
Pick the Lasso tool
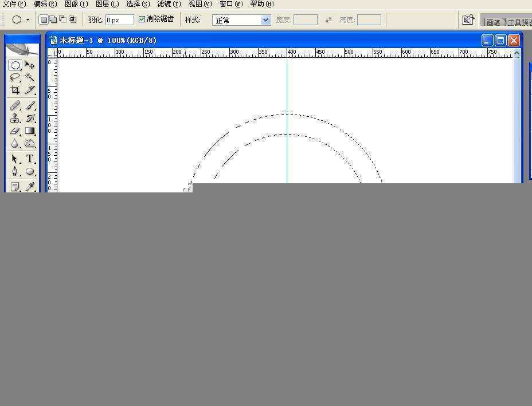coord(14,78)
